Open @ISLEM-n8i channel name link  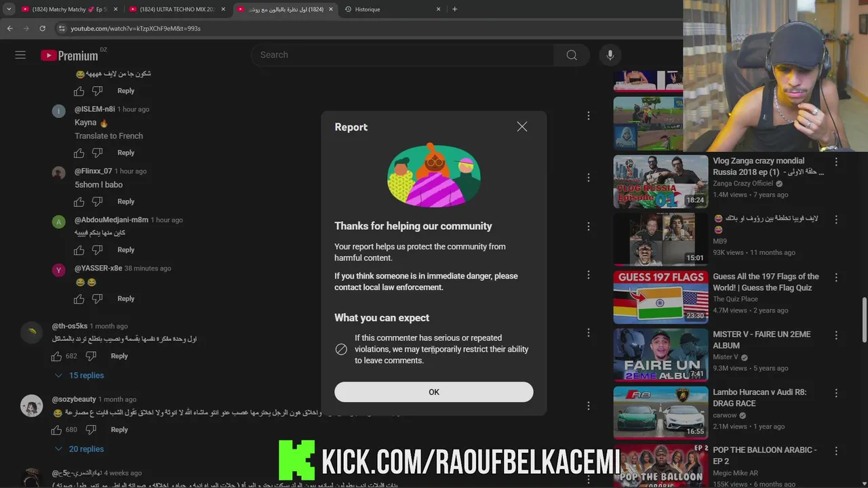[x=94, y=109]
